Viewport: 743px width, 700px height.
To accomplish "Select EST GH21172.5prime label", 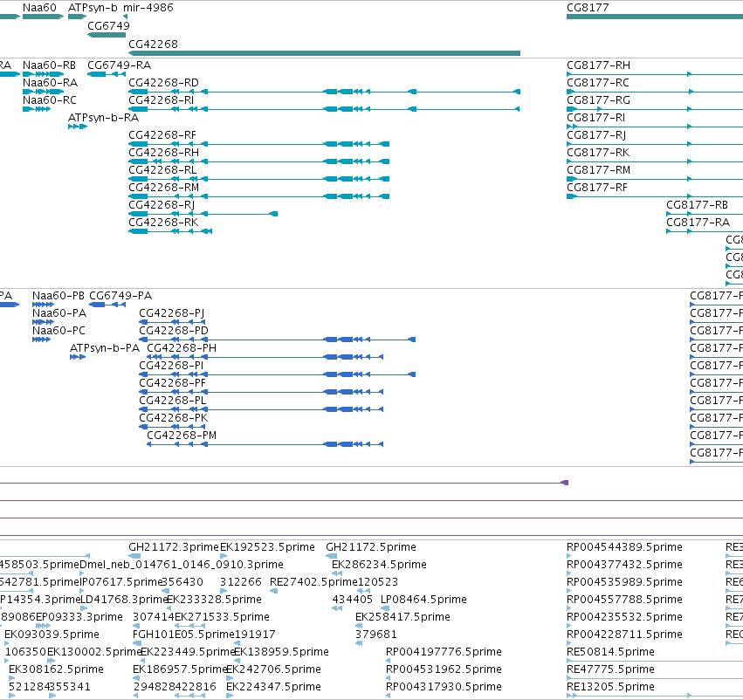I will [x=371, y=547].
